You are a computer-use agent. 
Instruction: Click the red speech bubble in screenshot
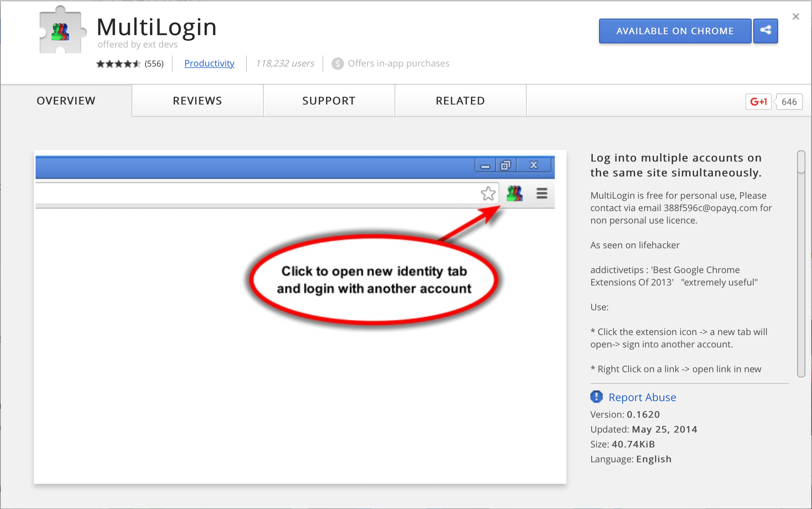[x=373, y=280]
